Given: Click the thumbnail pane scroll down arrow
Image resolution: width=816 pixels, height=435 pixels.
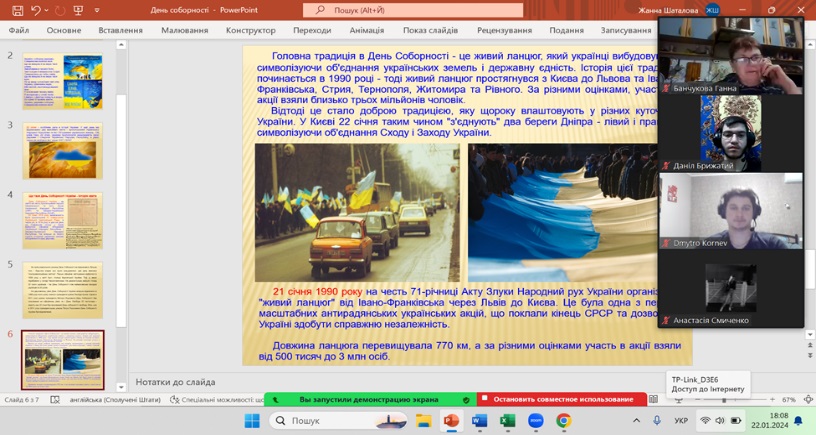Looking at the screenshot, I should (121, 387).
